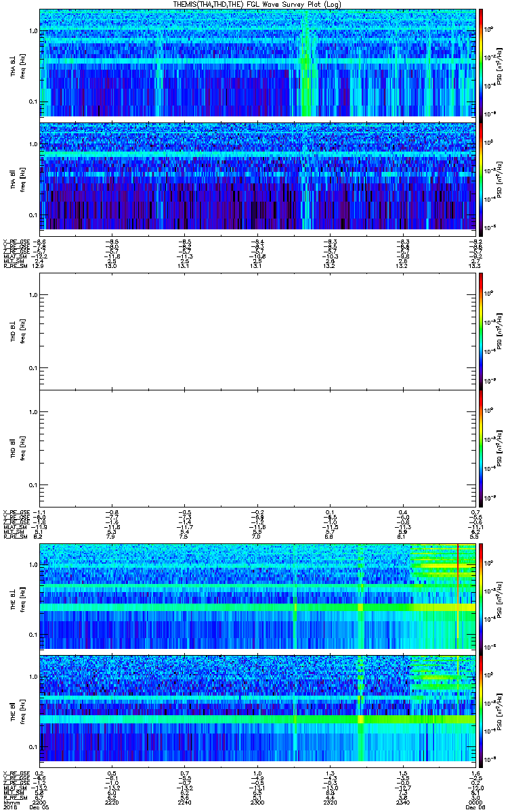Click the 'X_RE_GSE' row label under THA panels

(16, 242)
